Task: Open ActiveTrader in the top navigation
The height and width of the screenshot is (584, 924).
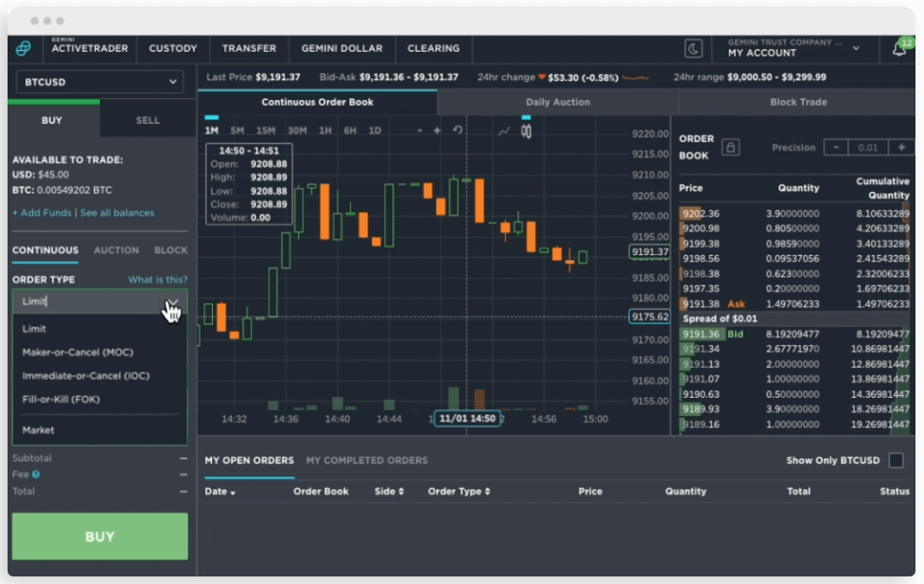Action: point(90,47)
